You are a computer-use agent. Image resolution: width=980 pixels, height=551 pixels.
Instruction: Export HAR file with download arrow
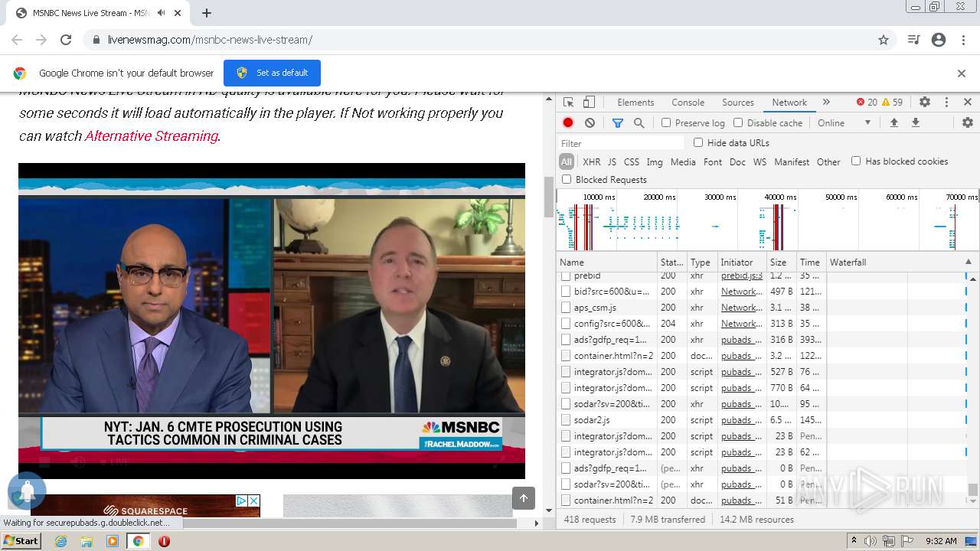[915, 122]
